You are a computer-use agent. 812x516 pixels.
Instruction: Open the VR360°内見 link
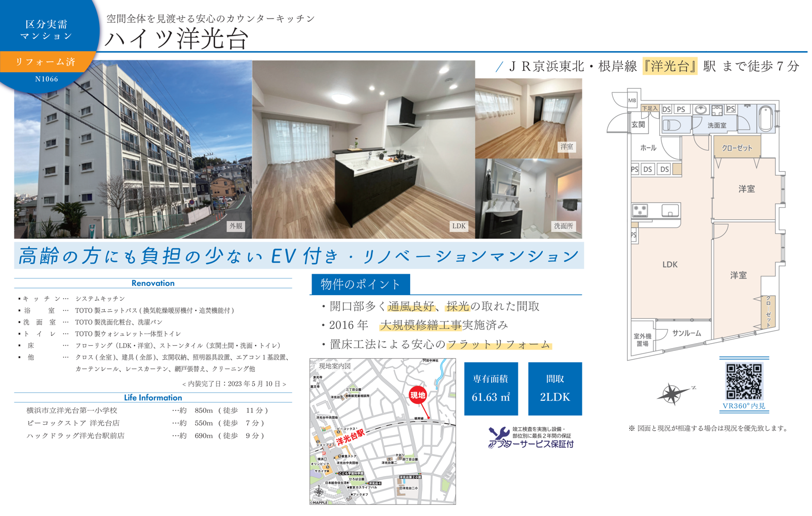(x=743, y=406)
